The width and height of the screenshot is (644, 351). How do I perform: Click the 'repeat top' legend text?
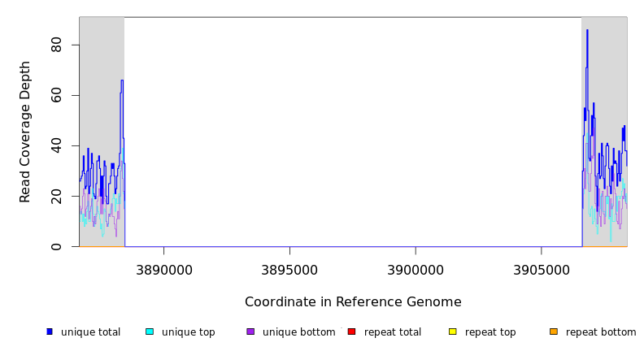(x=490, y=332)
